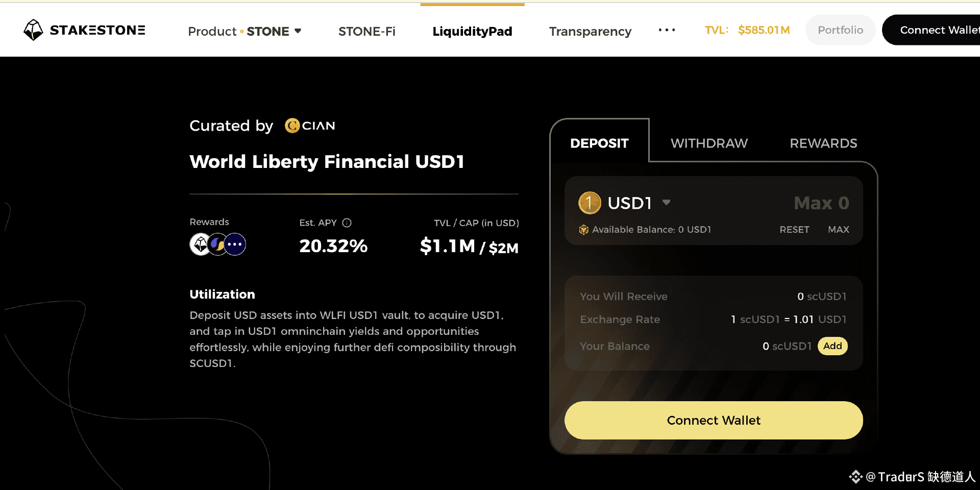Click the StakeStone logo icon
980x490 pixels.
click(x=34, y=30)
